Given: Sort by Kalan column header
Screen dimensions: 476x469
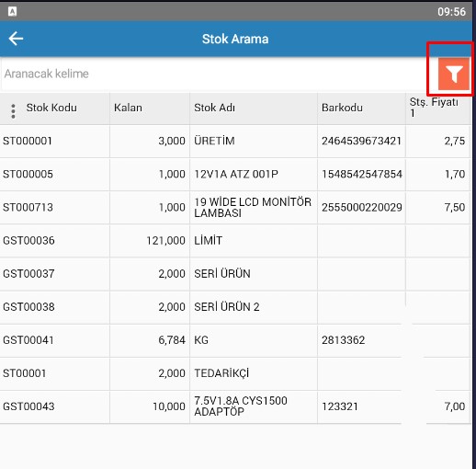Looking at the screenshot, I should [x=128, y=108].
